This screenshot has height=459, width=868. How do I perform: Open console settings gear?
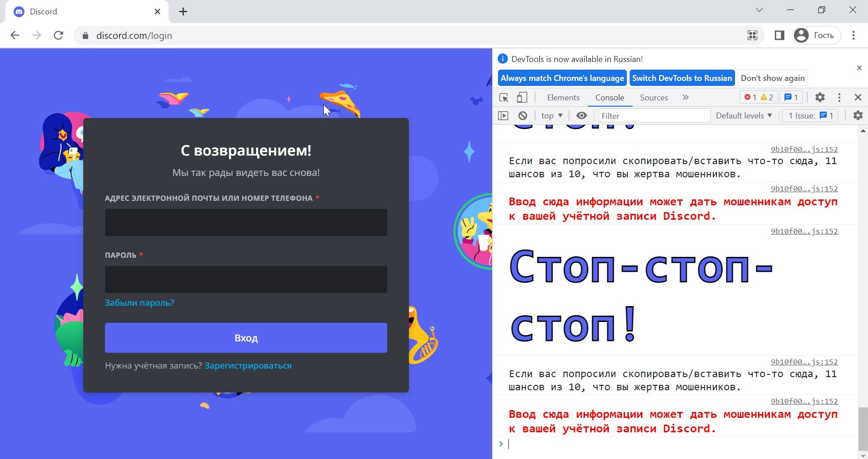click(858, 116)
